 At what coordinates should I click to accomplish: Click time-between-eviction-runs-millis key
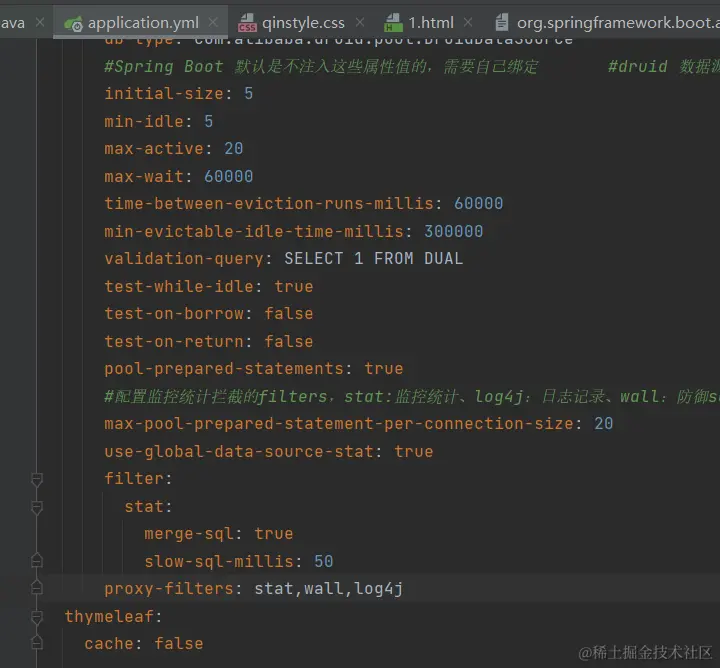(269, 203)
